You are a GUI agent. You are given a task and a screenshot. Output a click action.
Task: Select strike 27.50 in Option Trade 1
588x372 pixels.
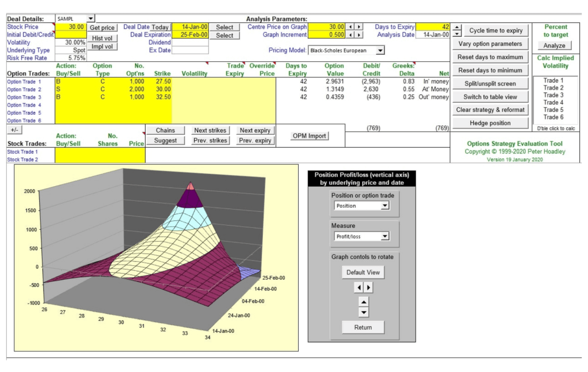coord(163,82)
